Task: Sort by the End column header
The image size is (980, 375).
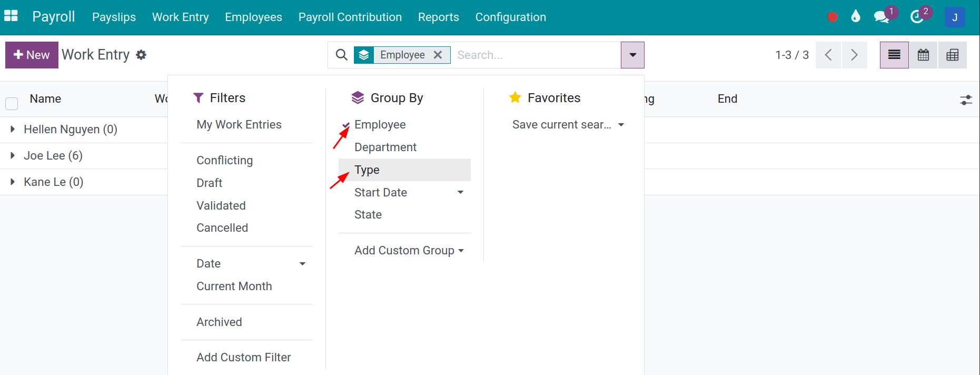Action: click(x=727, y=98)
